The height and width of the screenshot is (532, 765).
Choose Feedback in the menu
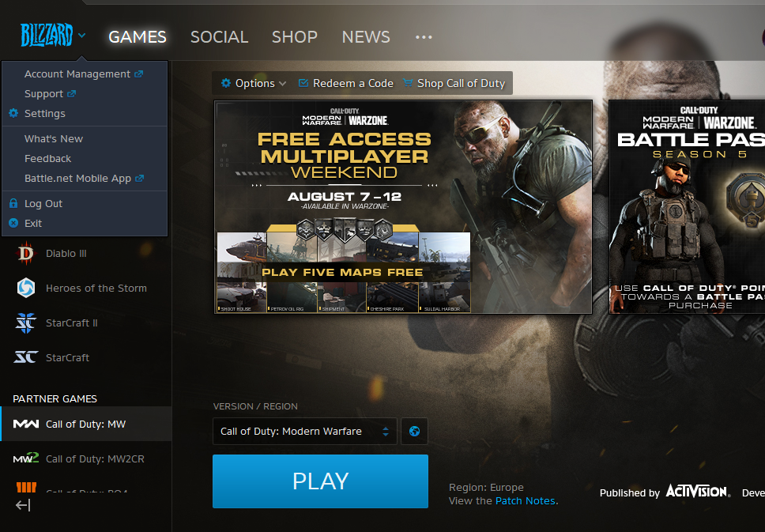point(47,159)
